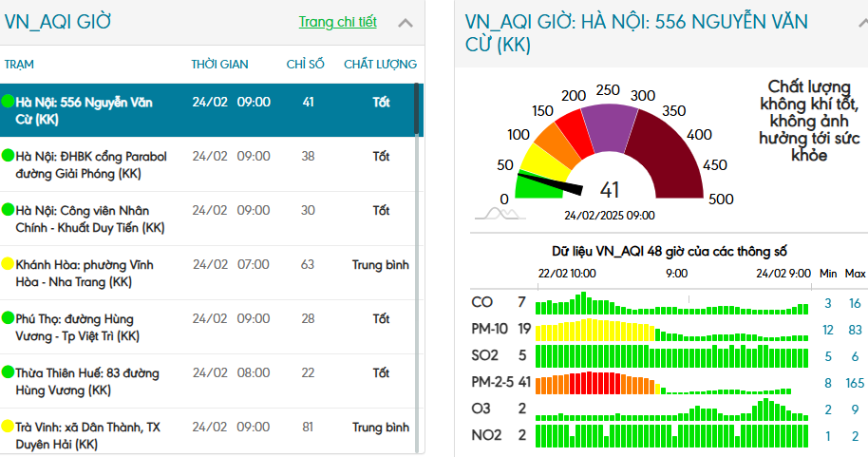Click the green status dot for Phú Thọ station

click(8, 318)
